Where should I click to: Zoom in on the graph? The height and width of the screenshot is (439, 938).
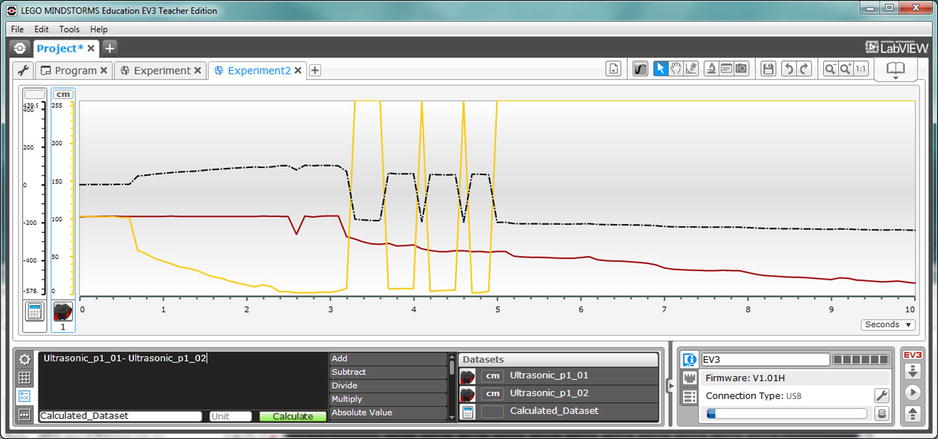pos(845,69)
